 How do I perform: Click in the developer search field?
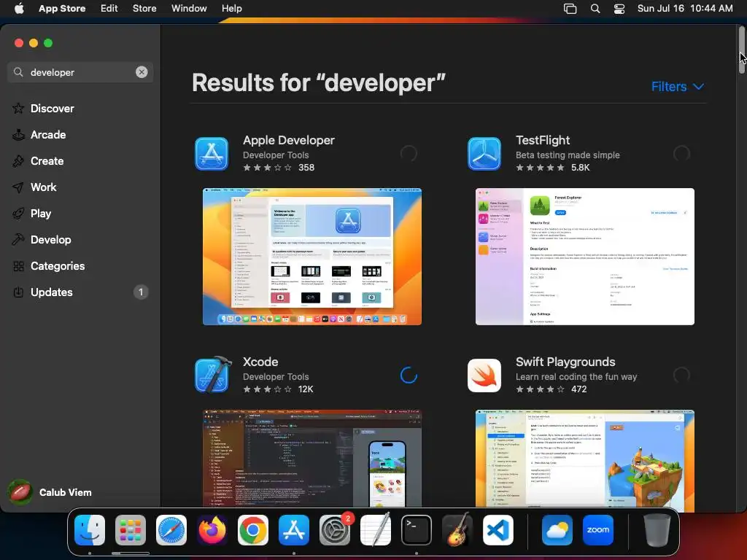80,72
